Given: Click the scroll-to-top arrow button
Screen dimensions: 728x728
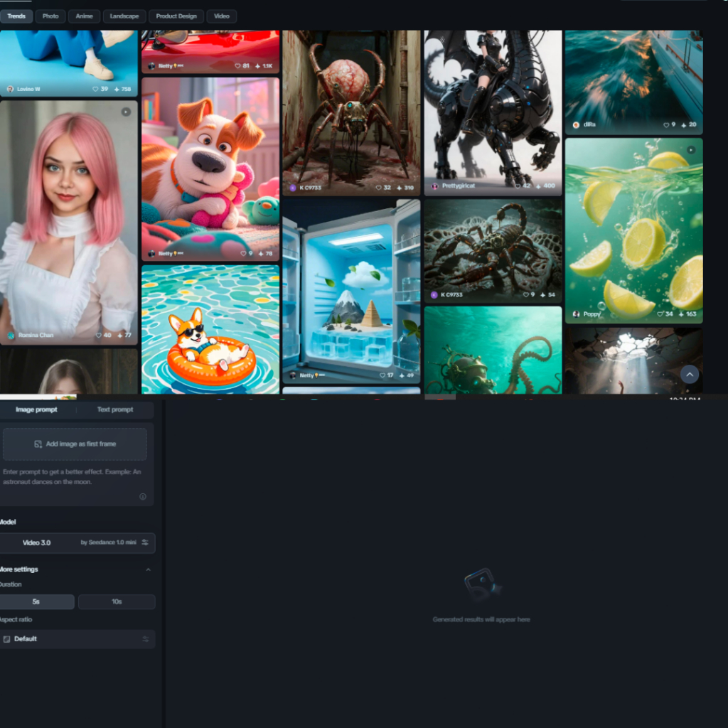Looking at the screenshot, I should pyautogui.click(x=690, y=374).
